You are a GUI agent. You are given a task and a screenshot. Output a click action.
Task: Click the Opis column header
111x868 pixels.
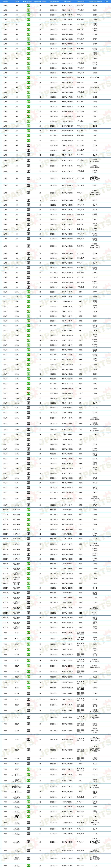coord(106,1)
